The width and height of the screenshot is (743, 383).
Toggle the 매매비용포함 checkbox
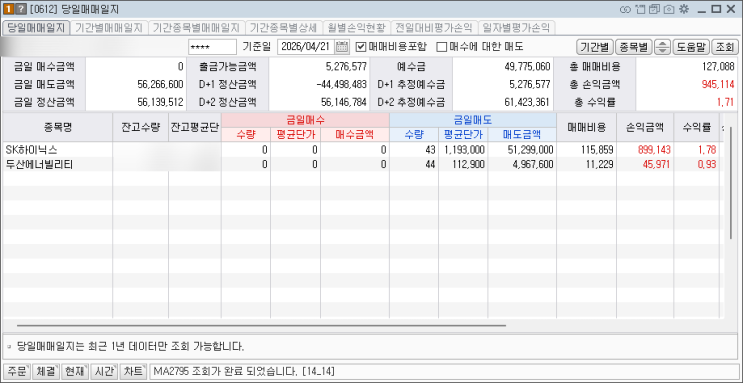(x=361, y=46)
